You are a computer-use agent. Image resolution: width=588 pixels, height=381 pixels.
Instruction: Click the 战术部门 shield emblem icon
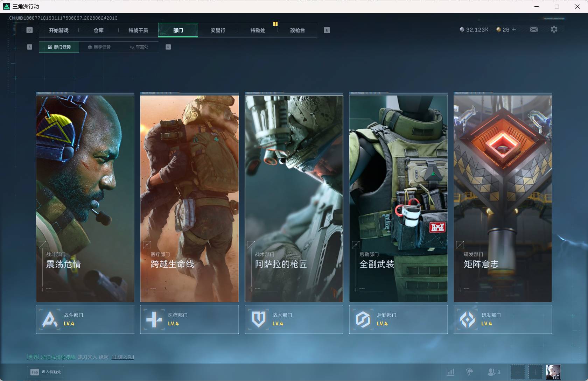pyautogui.click(x=258, y=319)
